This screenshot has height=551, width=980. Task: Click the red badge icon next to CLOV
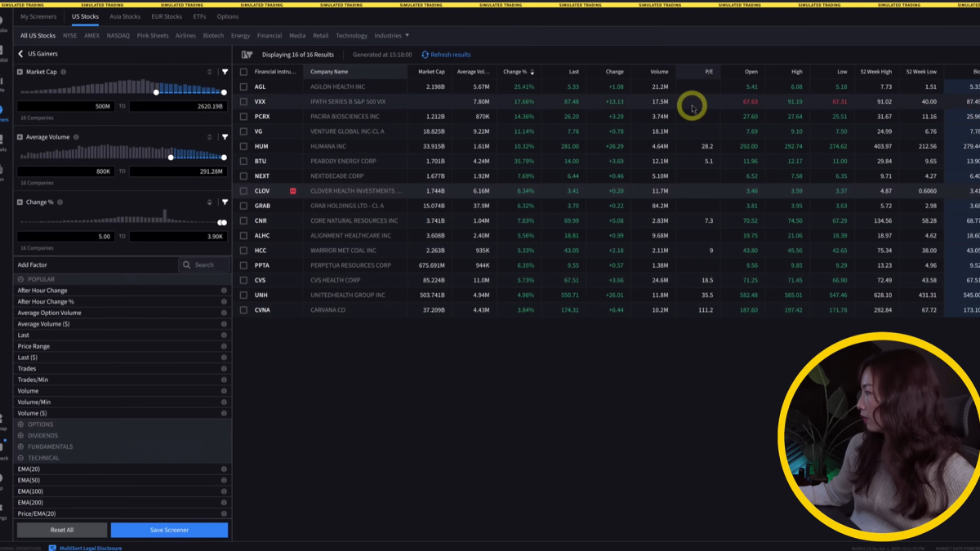[x=292, y=191]
